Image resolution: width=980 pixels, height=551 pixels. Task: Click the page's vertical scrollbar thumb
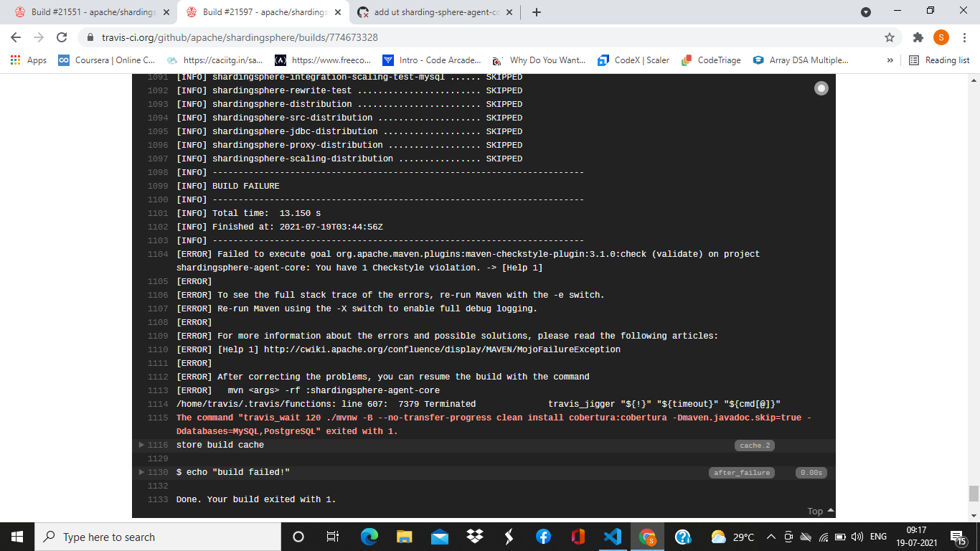click(974, 494)
